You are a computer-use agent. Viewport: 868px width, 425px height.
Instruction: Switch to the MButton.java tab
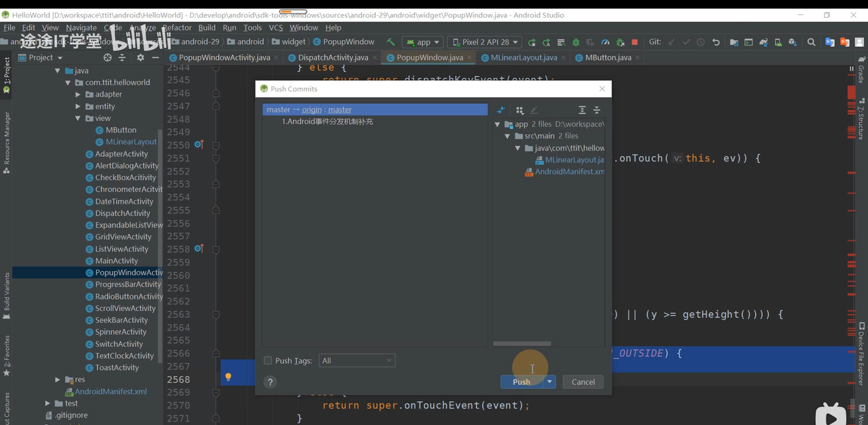(607, 58)
